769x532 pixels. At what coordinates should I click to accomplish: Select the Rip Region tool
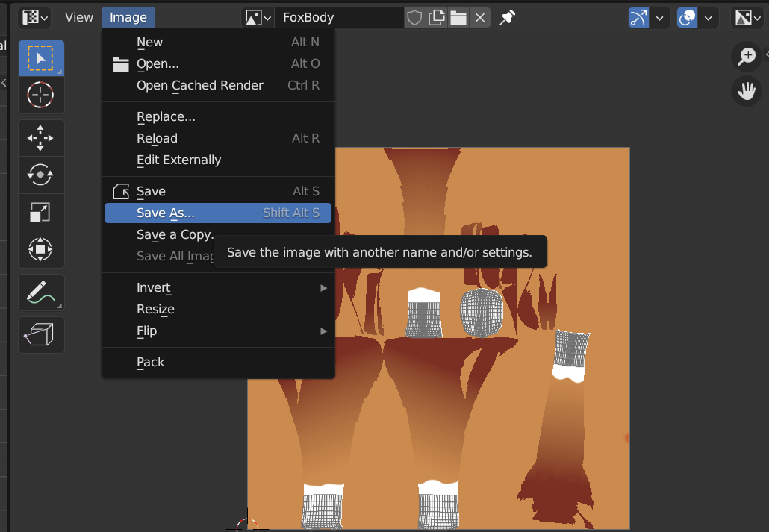click(x=41, y=335)
